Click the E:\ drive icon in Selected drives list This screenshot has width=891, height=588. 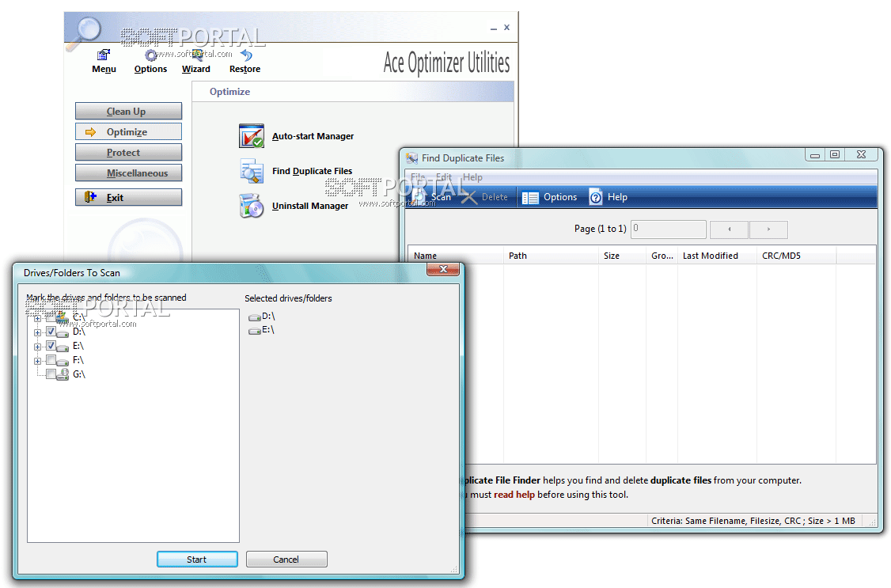click(255, 331)
